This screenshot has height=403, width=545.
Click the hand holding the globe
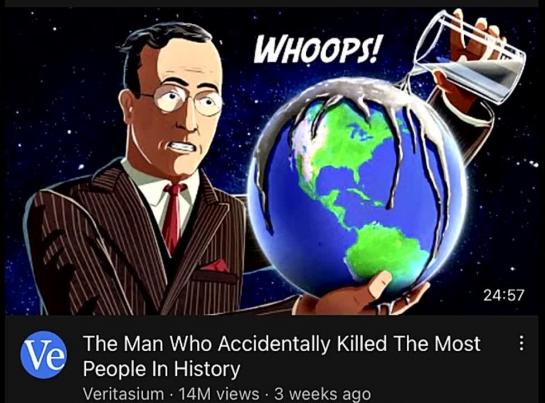pos(361,296)
